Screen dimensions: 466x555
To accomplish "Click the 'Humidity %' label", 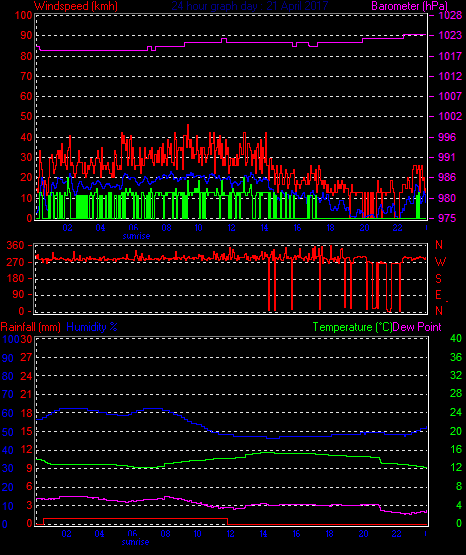I will (92, 327).
